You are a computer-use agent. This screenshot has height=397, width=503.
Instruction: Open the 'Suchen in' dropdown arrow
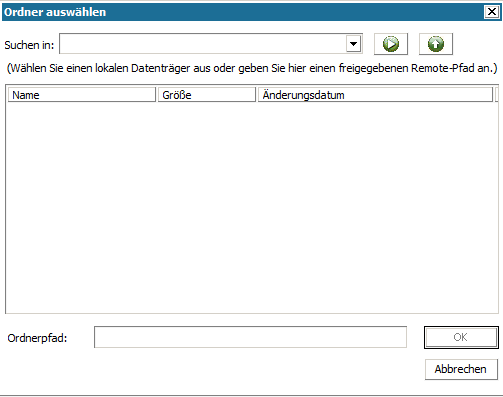pyautogui.click(x=353, y=44)
